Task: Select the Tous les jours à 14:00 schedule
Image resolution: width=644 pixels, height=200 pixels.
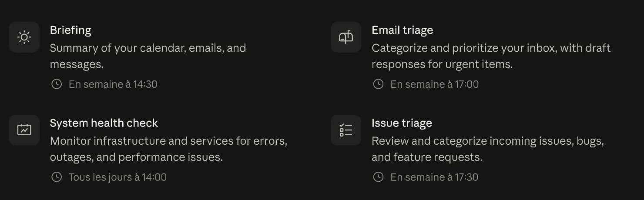Action: coord(117,177)
